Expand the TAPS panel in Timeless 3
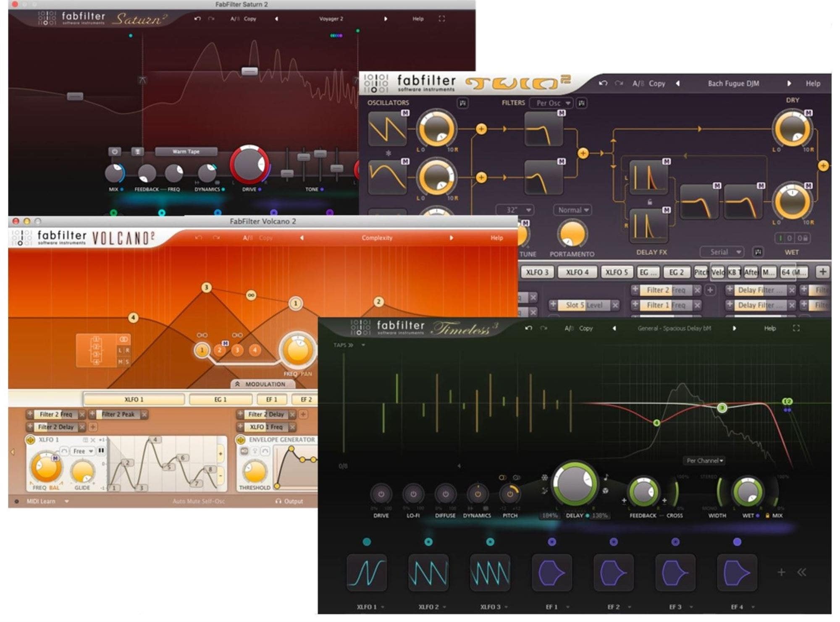 click(x=343, y=345)
